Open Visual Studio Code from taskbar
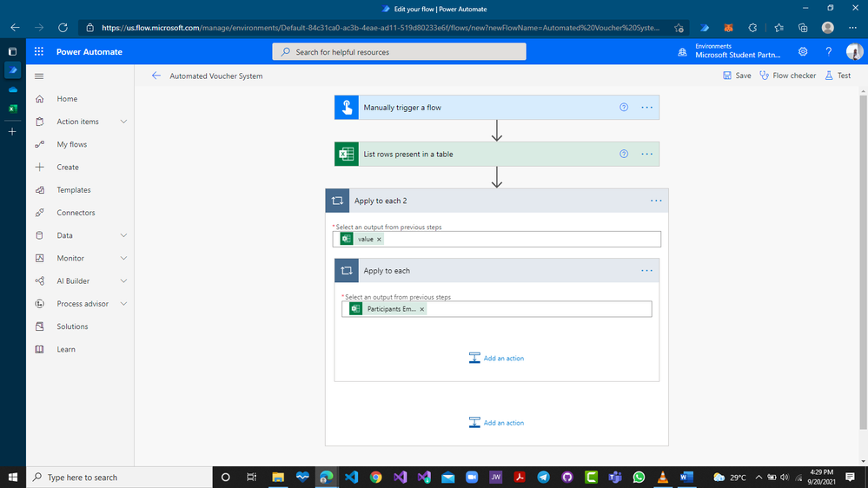 tap(351, 477)
